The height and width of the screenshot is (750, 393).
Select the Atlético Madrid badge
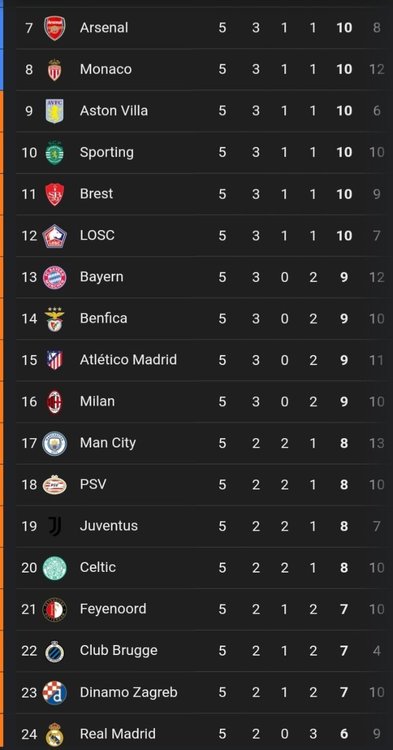(55, 360)
